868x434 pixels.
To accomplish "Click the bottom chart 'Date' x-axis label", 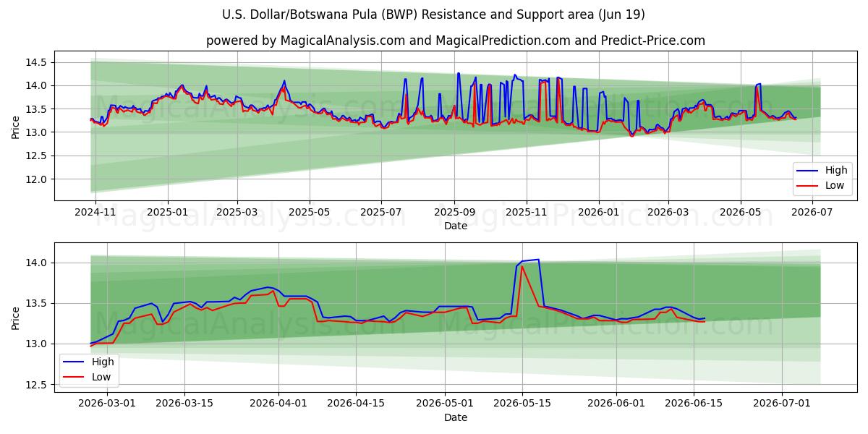I will (x=456, y=417).
